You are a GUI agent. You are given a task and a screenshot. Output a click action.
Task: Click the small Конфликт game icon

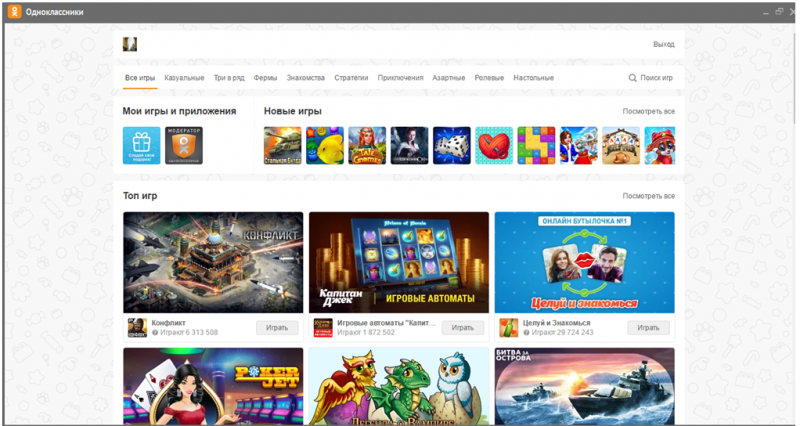pyautogui.click(x=137, y=328)
